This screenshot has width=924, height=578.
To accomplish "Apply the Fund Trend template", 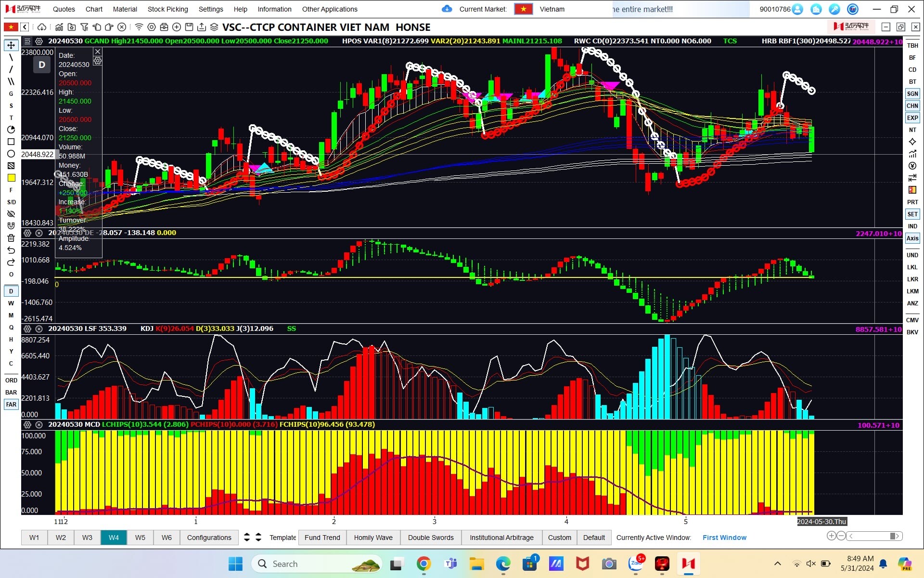I will (322, 538).
